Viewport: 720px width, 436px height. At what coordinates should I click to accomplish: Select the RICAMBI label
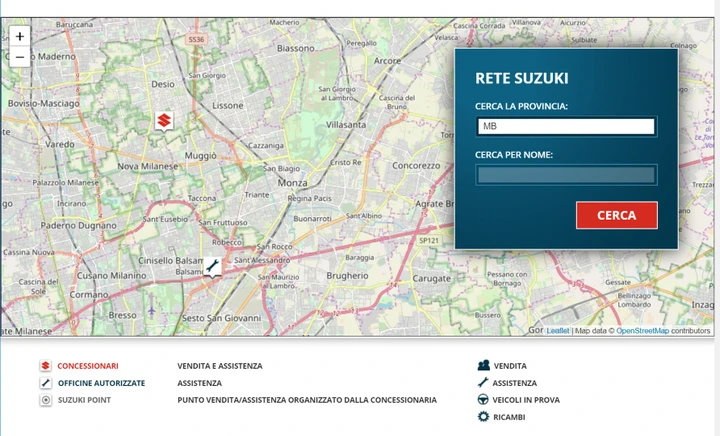pos(509,417)
